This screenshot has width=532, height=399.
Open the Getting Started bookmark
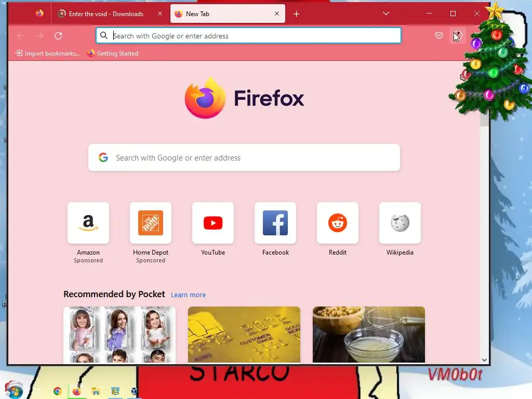(113, 54)
